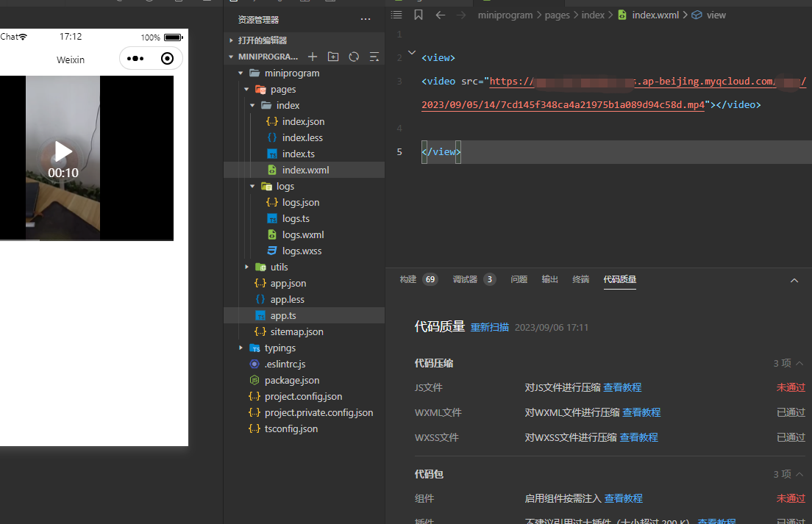This screenshot has height=524, width=812.
Task: Switch to the 输出 tab
Action: point(549,279)
